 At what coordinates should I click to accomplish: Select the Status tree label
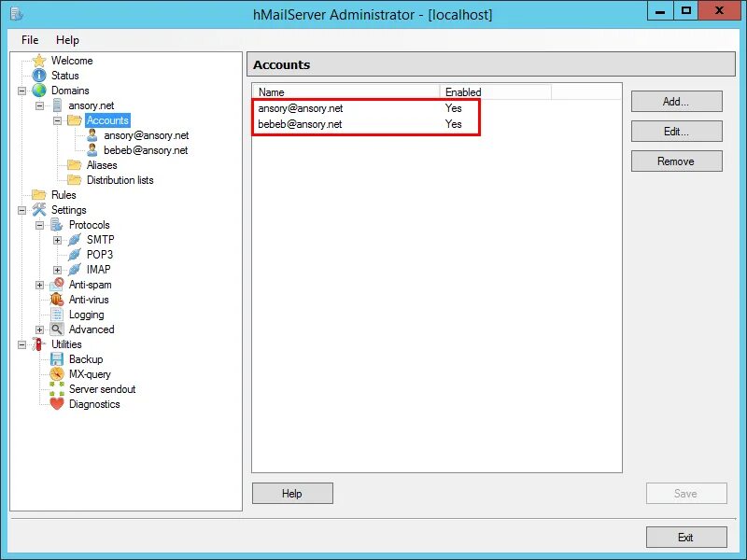click(65, 76)
